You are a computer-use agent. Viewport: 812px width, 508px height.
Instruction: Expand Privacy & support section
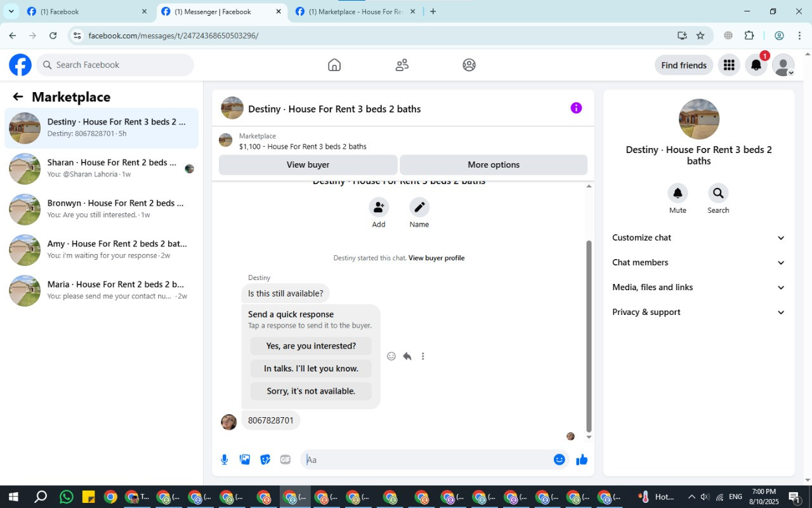click(698, 312)
